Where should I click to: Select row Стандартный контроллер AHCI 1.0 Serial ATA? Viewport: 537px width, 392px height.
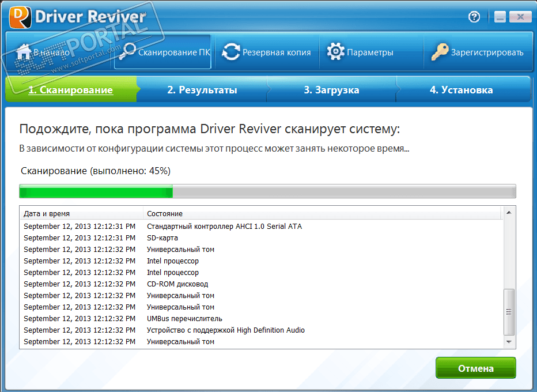[x=262, y=226]
